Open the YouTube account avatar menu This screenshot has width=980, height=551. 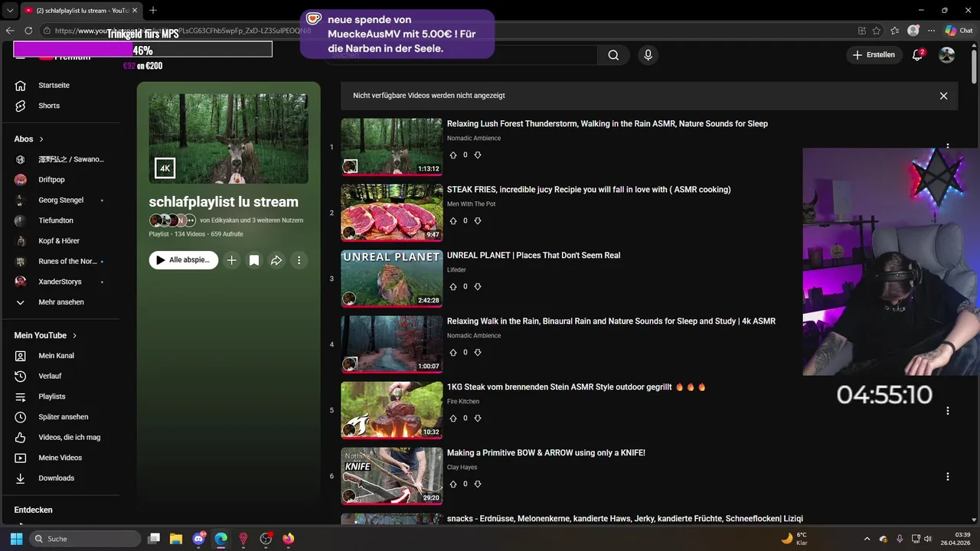coord(947,55)
